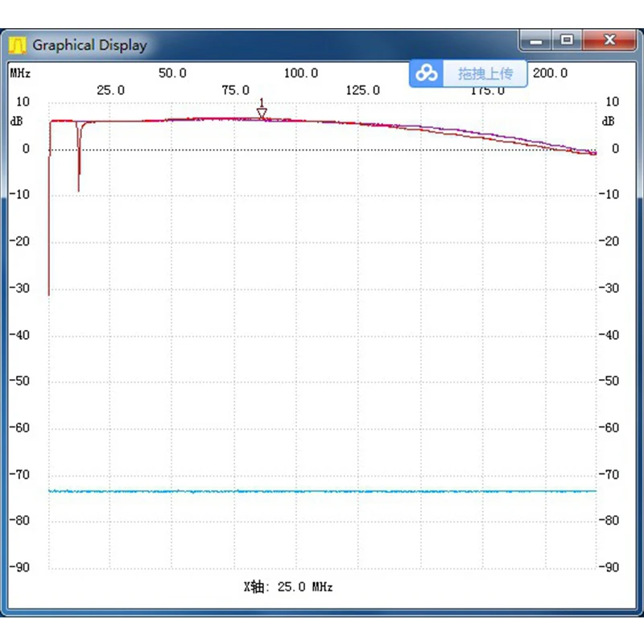This screenshot has width=644, height=644.
Task: Click the 50.0 frequency axis label
Action: point(172,73)
